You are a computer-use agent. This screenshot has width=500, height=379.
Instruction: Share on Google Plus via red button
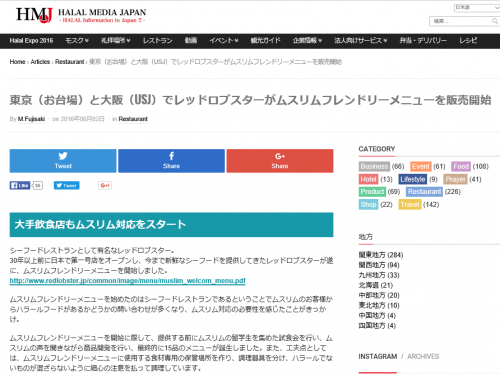pyautogui.click(x=280, y=161)
